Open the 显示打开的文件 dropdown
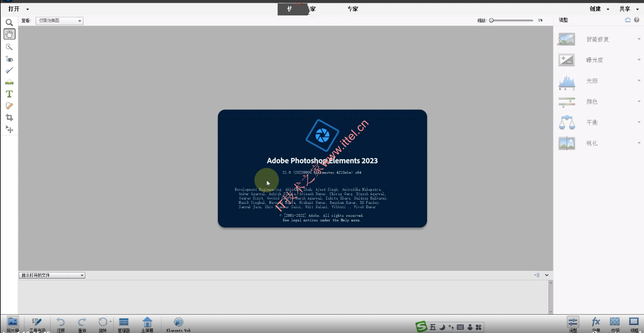The image size is (644, 333). point(52,275)
